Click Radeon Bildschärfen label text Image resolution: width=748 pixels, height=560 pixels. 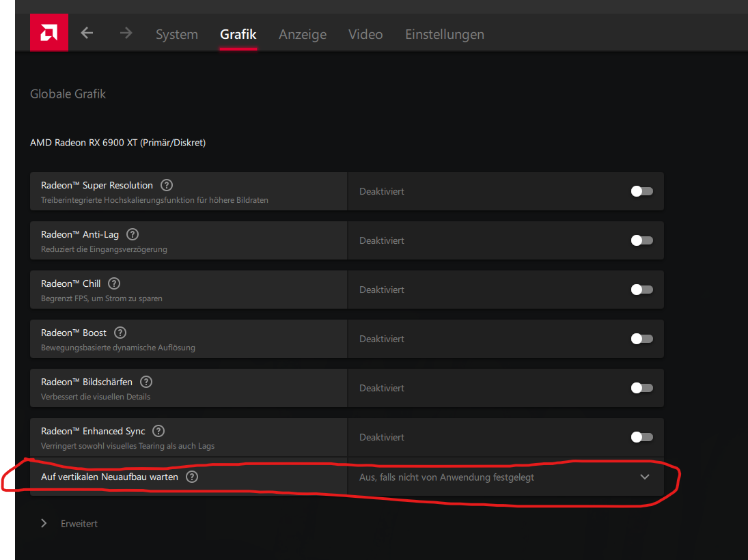[x=86, y=382]
